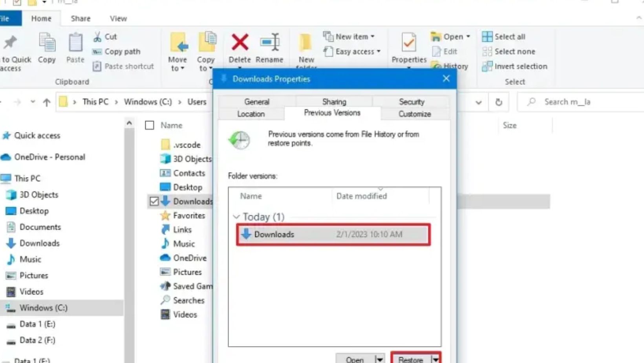Click the New folder icon
Viewport: 644px width, 363px height.
click(306, 43)
